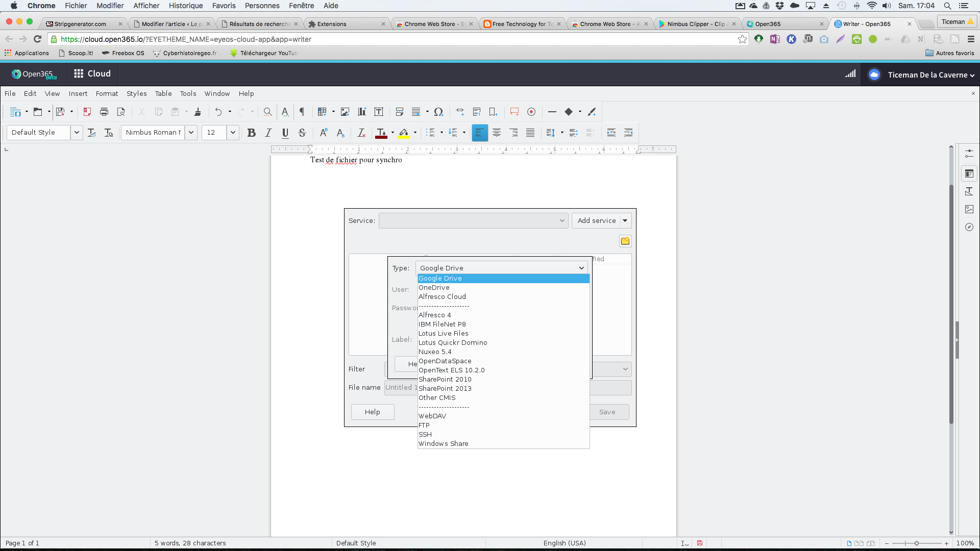Viewport: 980px width, 551px height.
Task: Expand Add service dropdown arrow
Action: pyautogui.click(x=625, y=220)
